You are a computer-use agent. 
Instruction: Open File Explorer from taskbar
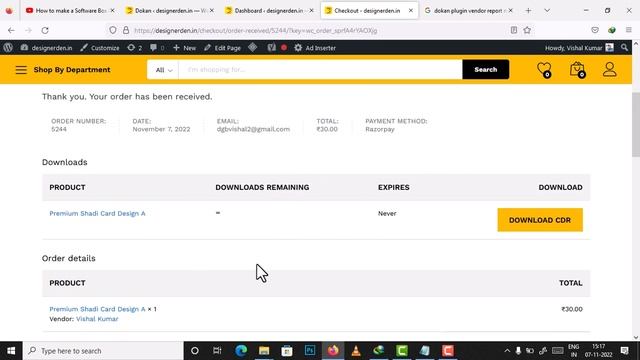(264, 351)
